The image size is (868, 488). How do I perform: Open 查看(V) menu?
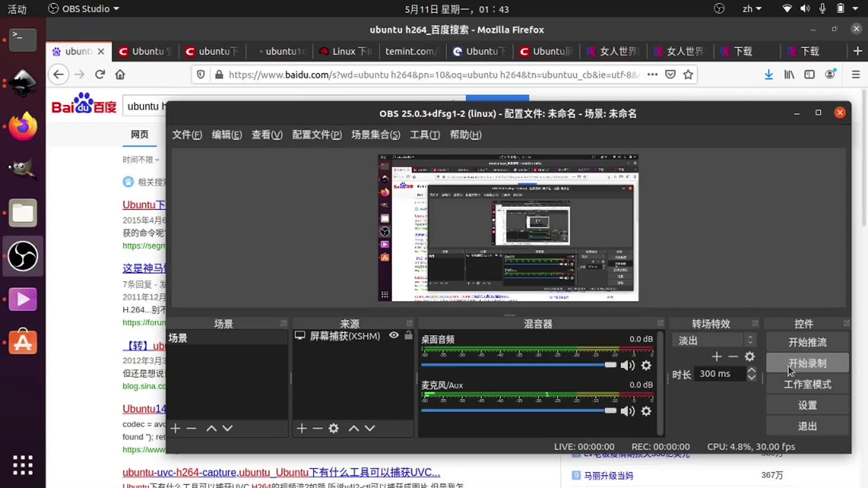pyautogui.click(x=267, y=135)
